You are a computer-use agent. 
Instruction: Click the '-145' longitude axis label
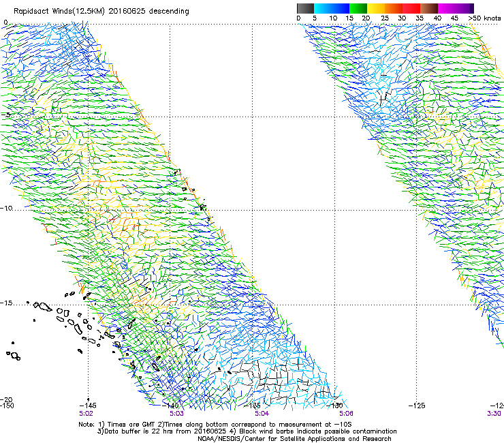pos(88,406)
